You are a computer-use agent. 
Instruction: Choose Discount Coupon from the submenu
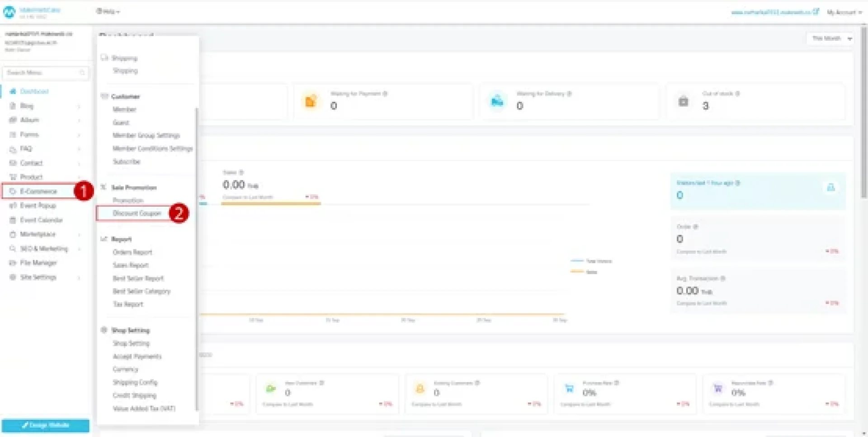137,214
